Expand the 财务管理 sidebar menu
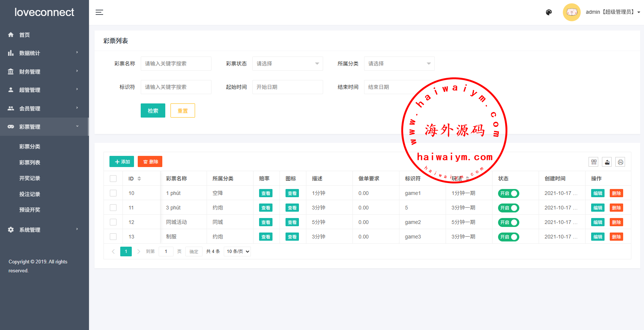Viewport: 644px width, 330px height. coord(30,71)
